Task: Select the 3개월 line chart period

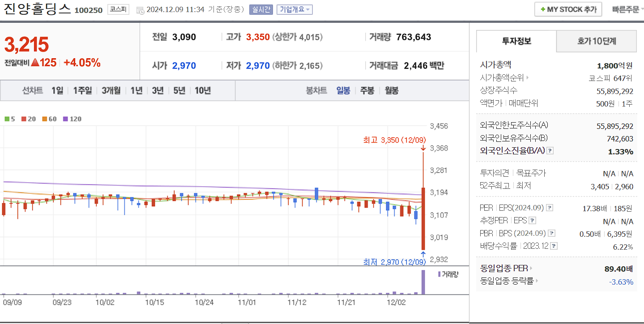Action: [x=111, y=90]
